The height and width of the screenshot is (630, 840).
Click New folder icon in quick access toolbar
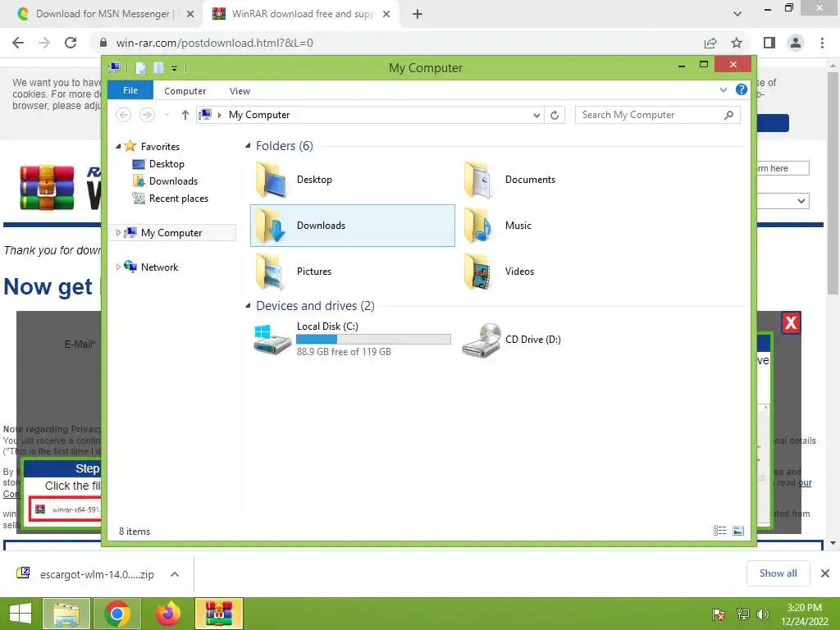[x=158, y=67]
